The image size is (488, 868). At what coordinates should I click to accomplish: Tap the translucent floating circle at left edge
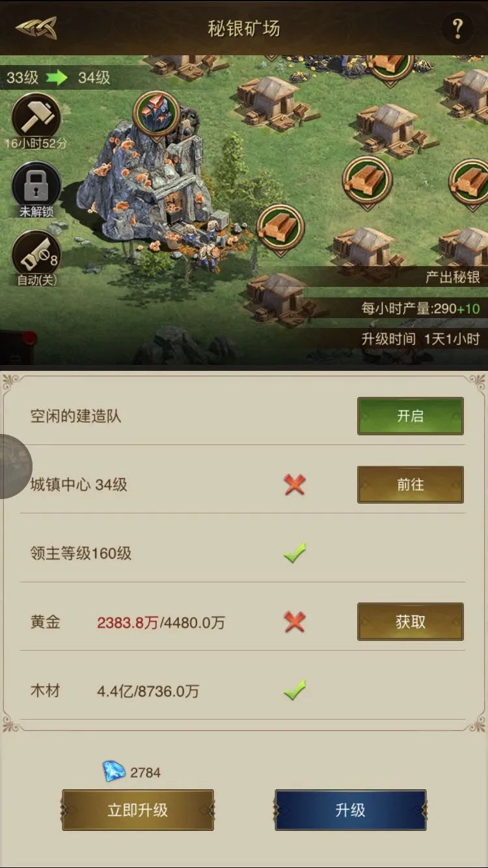coord(13,466)
